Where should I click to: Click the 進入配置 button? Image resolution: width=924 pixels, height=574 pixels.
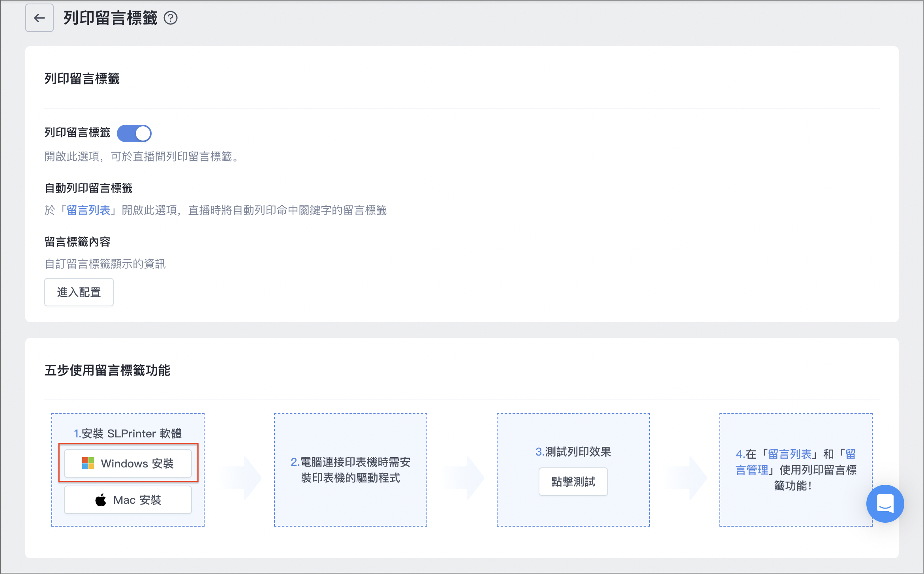(79, 292)
